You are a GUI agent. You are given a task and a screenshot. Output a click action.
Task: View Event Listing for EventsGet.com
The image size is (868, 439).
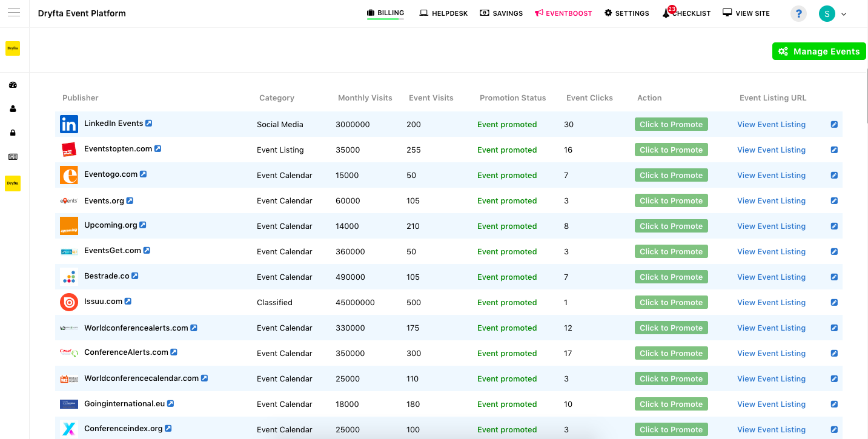coord(771,251)
